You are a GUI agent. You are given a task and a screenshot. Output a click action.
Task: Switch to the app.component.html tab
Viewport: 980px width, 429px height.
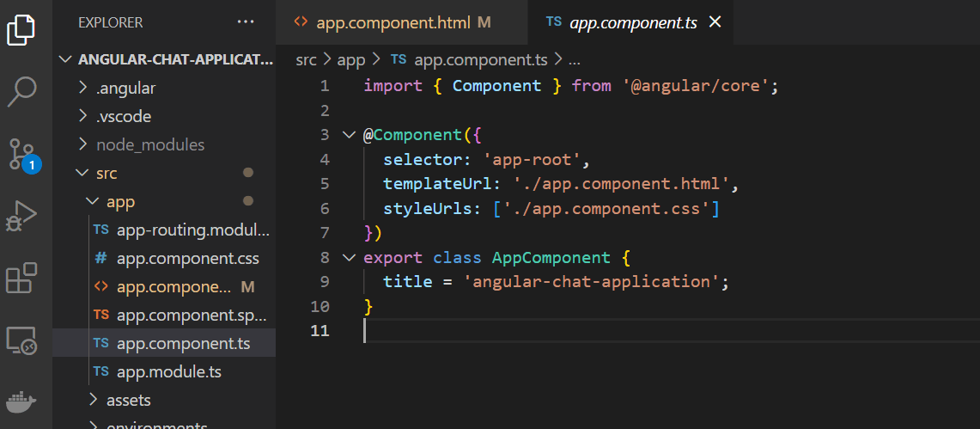pyautogui.click(x=393, y=22)
